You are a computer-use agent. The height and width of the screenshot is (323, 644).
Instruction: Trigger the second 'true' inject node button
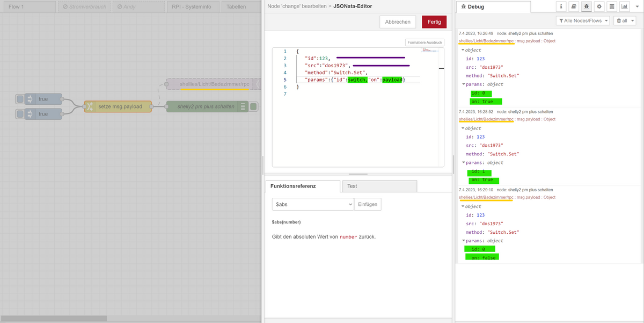pyautogui.click(x=20, y=114)
